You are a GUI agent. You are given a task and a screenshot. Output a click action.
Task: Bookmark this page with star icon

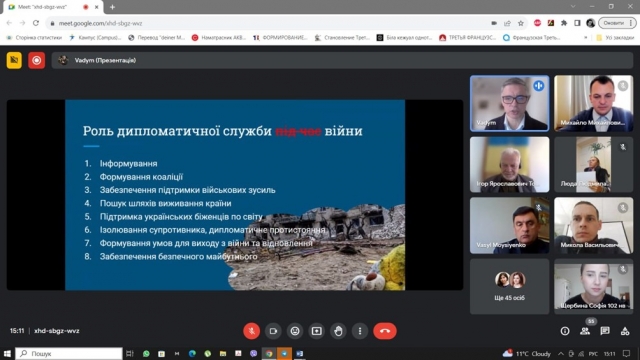[521, 23]
